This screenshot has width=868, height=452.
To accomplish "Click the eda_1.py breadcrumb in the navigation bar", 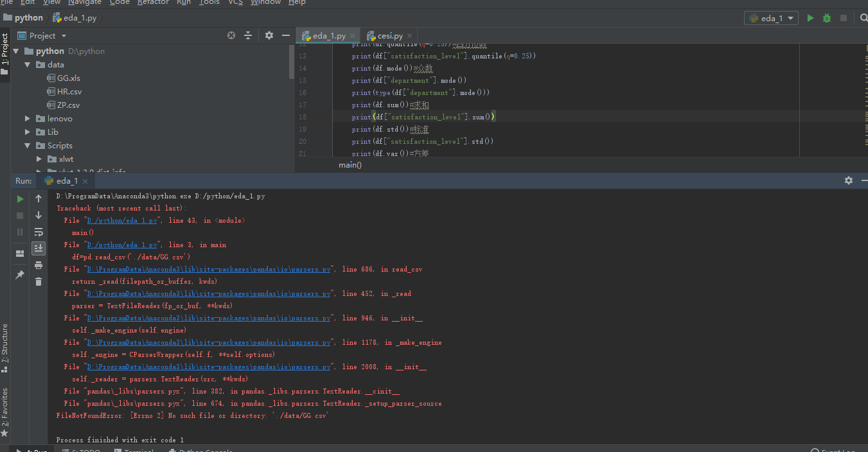I will coord(75,18).
